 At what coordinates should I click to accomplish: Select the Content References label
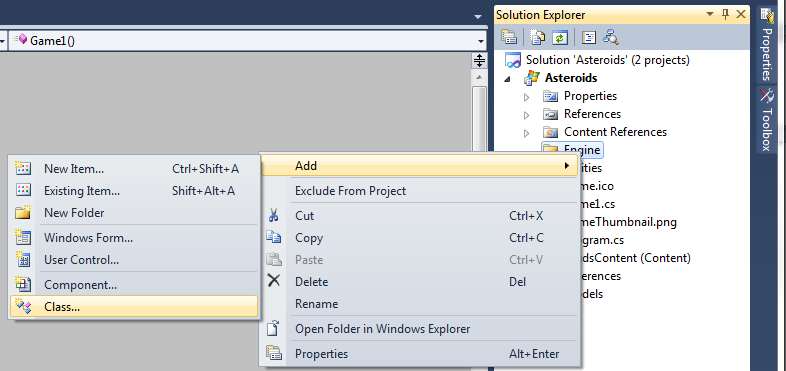pos(615,132)
